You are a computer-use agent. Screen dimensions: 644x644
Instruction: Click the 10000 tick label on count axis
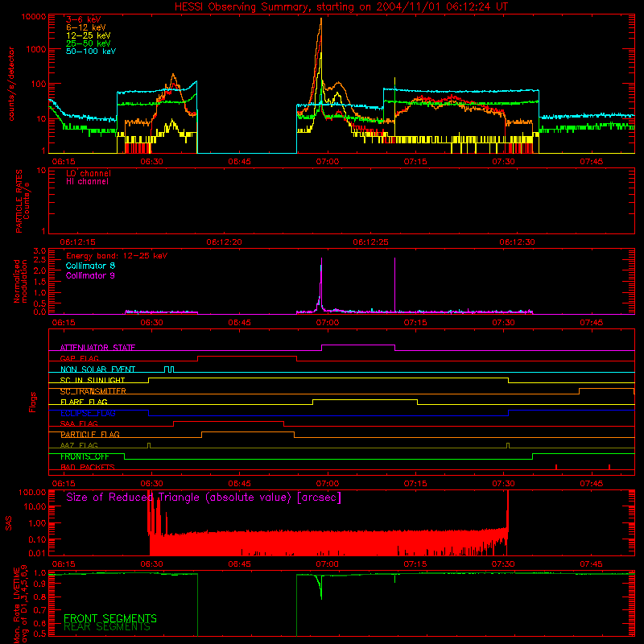(34, 17)
